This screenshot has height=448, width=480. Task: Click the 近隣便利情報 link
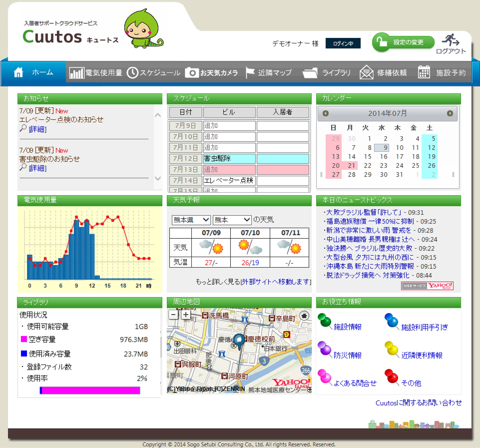pos(422,355)
